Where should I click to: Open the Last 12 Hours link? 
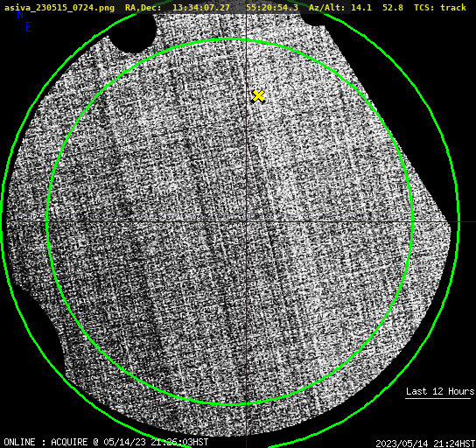(440, 391)
